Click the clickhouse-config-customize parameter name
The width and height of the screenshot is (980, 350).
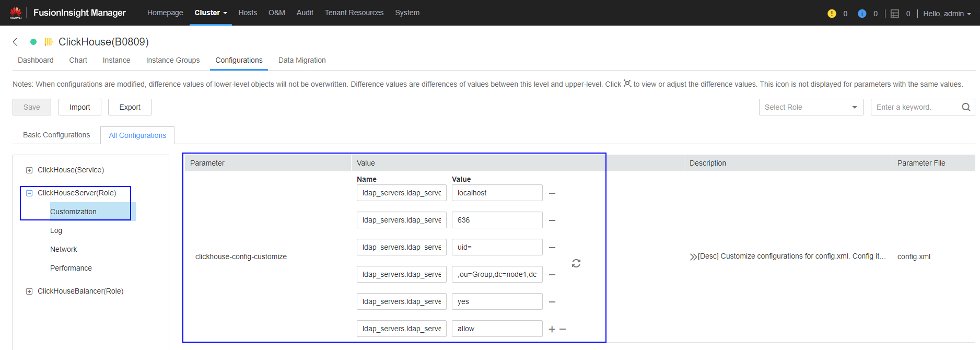tap(241, 256)
